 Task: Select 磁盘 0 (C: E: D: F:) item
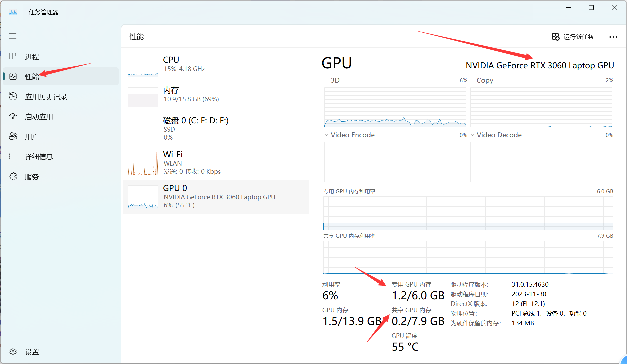[x=216, y=129]
